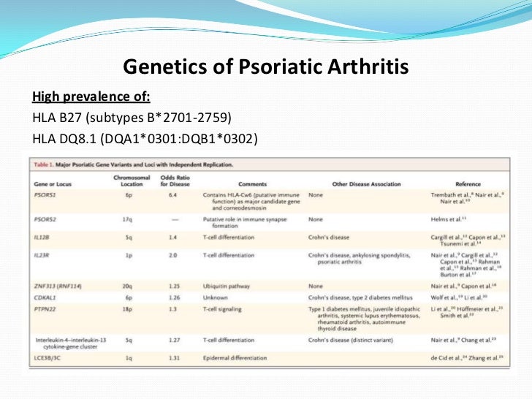Click the 'Gene or Locus' column header
Screen dimensions: 532x399
(53, 184)
